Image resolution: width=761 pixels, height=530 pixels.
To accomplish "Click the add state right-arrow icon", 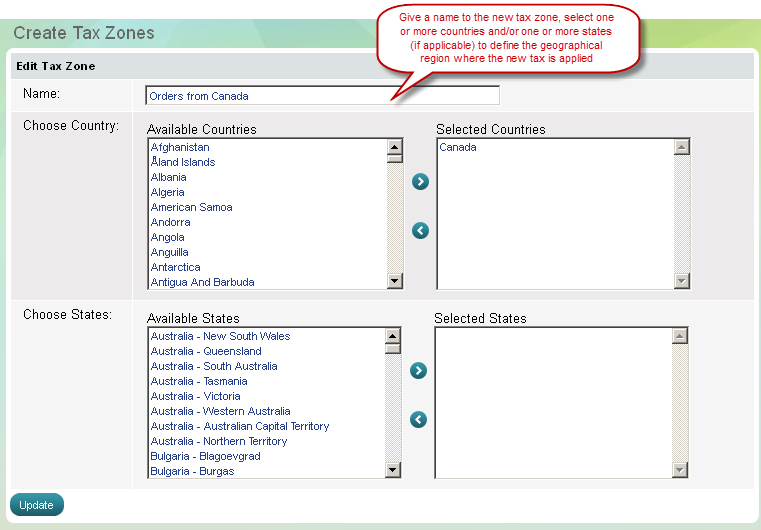I will [x=418, y=371].
